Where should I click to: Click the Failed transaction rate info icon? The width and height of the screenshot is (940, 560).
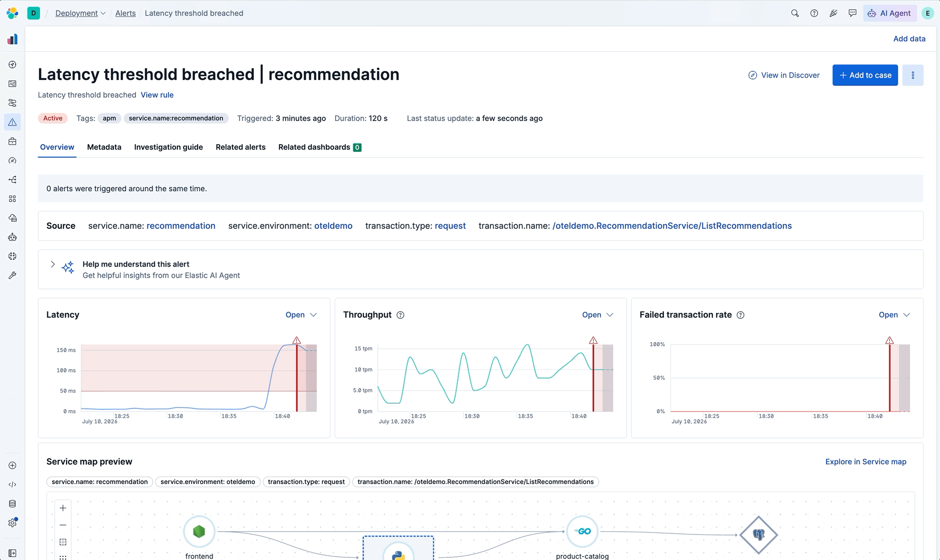740,315
